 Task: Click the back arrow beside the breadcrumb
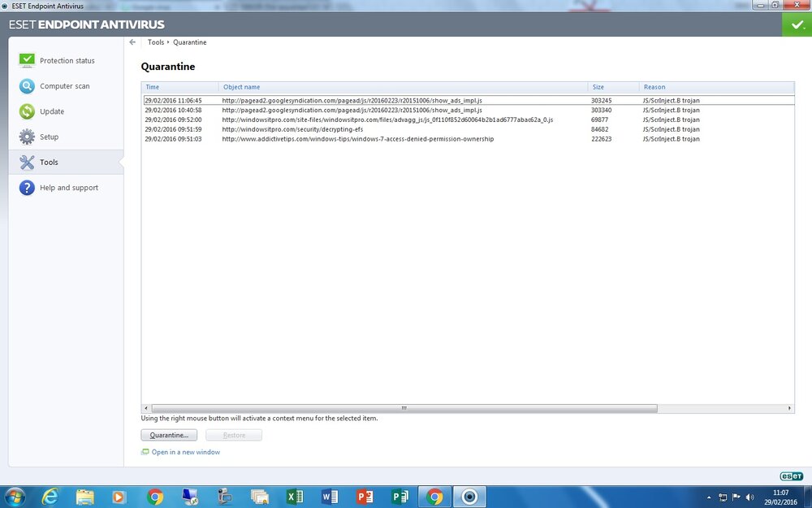pos(132,42)
